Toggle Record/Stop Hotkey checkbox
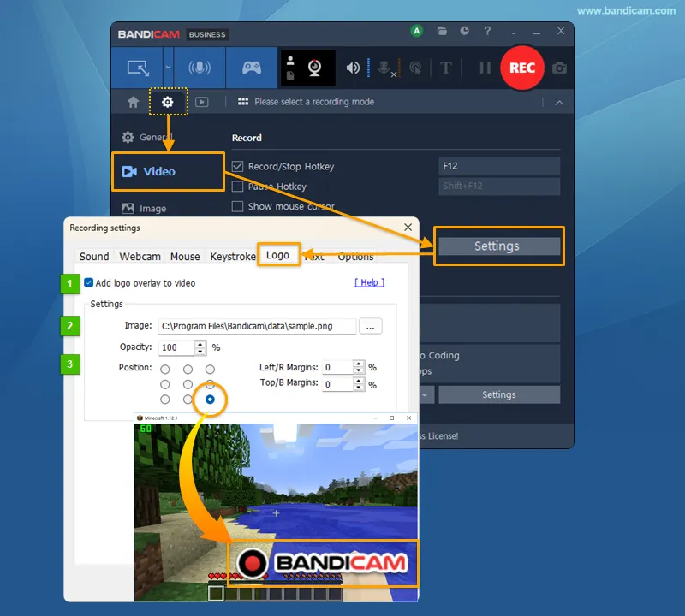Screen dimensions: 685x616 pyautogui.click(x=237, y=166)
